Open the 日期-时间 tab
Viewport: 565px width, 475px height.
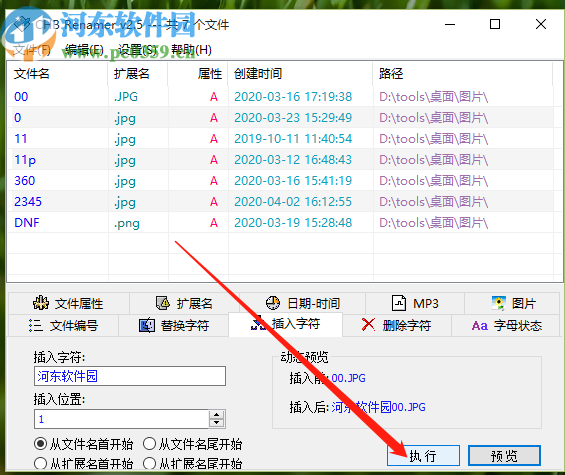coord(302,303)
